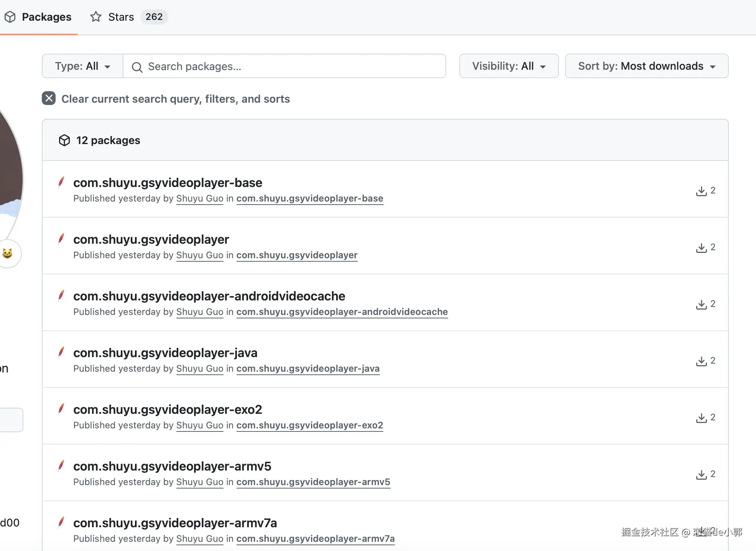Viewport: 756px width, 551px height.
Task: Open com.shuyu.gsyvideoplayer-androidvideocache package title
Action: [209, 296]
